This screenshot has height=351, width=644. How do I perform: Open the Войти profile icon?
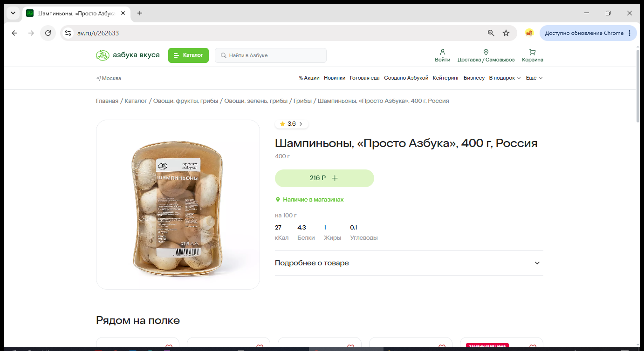pyautogui.click(x=443, y=55)
